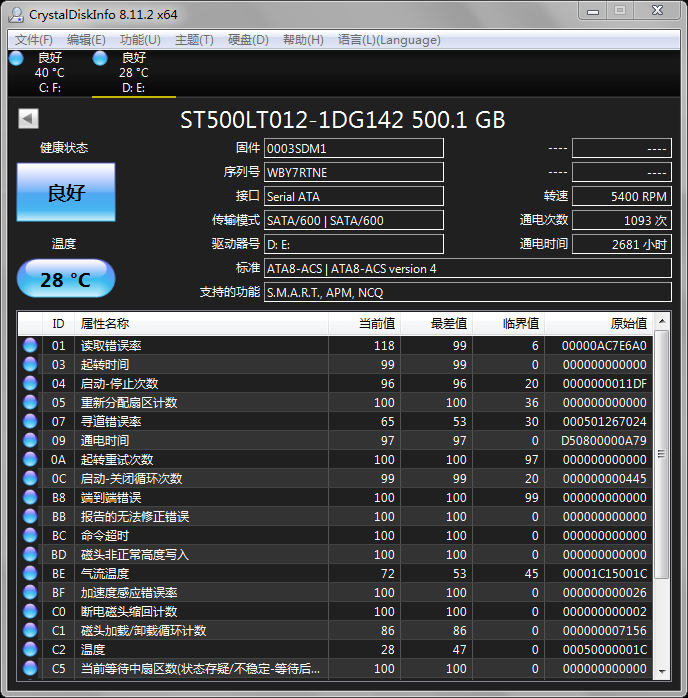Click the 临界值 column header

[509, 324]
